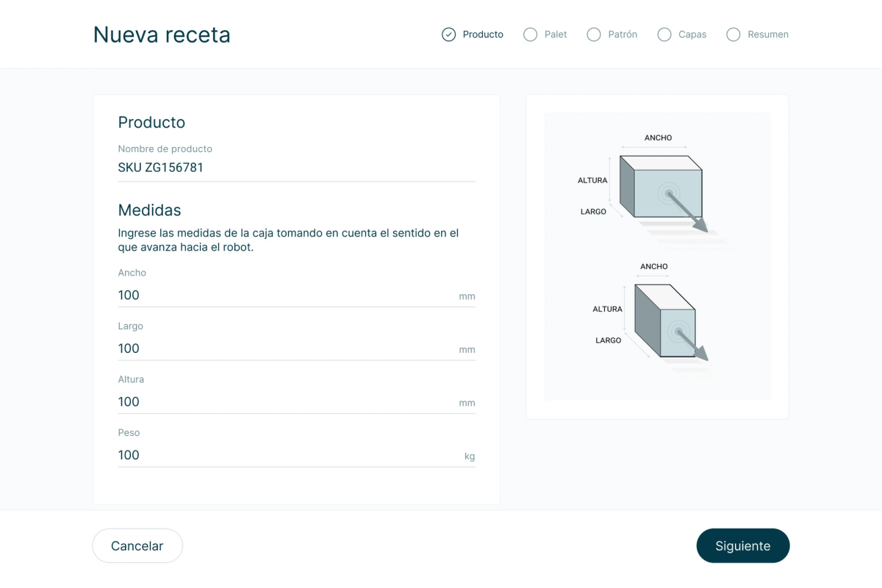The image size is (882, 588).
Task: Click the Cancelar button
Action: pos(137,546)
